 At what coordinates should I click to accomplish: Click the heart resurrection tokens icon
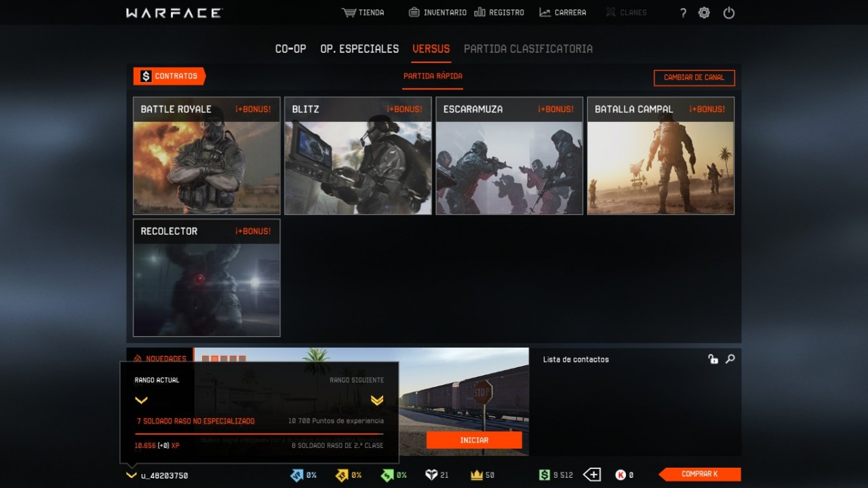click(x=431, y=475)
